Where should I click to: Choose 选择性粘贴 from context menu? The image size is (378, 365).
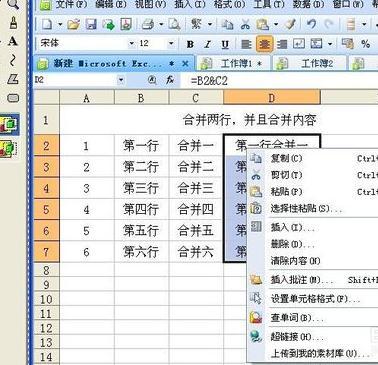306,209
